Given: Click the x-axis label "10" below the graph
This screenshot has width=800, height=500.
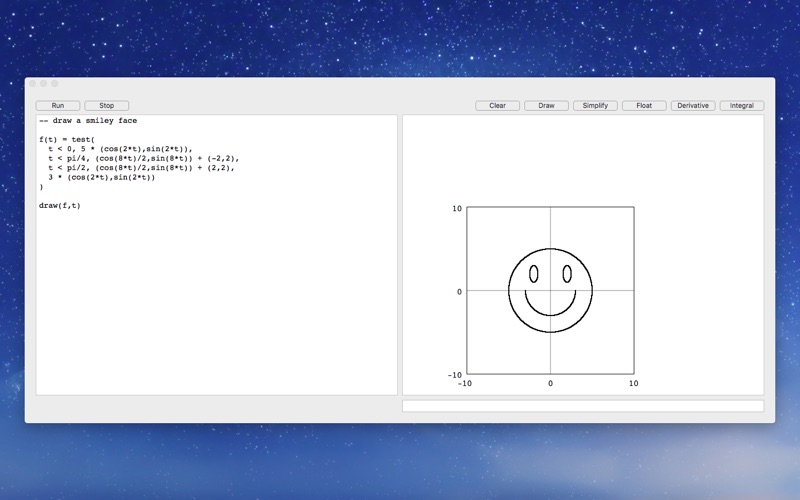Looking at the screenshot, I should [x=633, y=384].
